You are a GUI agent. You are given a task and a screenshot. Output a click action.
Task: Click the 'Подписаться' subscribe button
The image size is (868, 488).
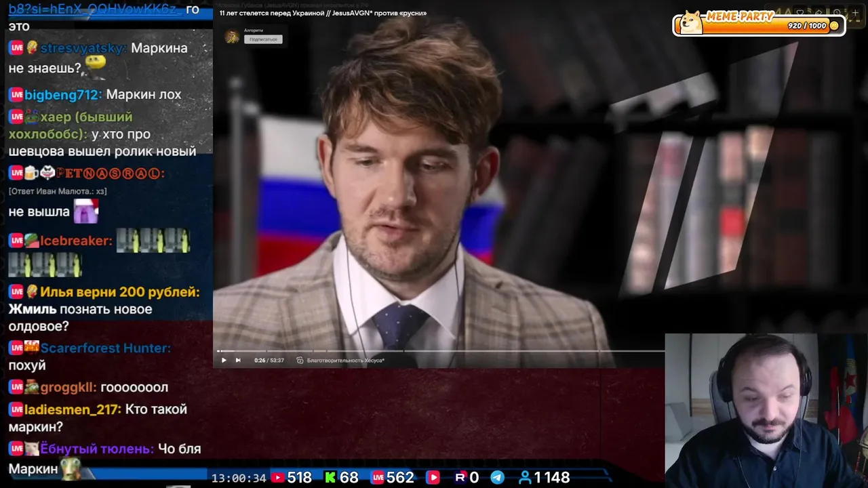[263, 39]
